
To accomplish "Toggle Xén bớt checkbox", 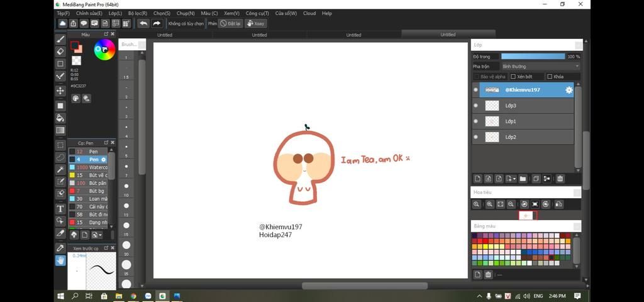I will click(x=513, y=77).
